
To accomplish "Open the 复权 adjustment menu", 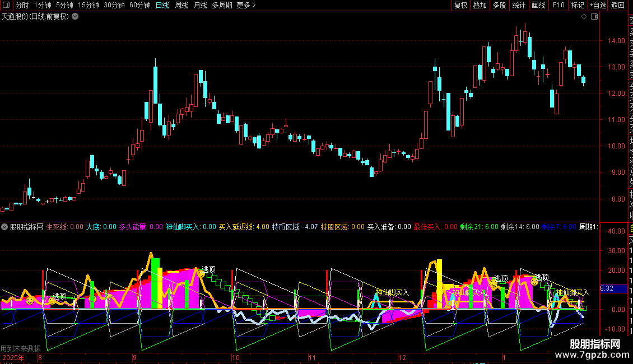I will tap(460, 5).
